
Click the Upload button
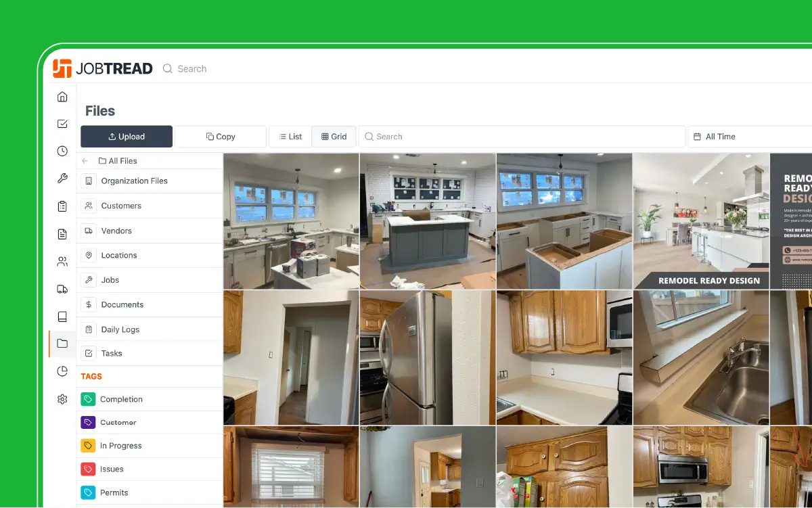(x=126, y=136)
